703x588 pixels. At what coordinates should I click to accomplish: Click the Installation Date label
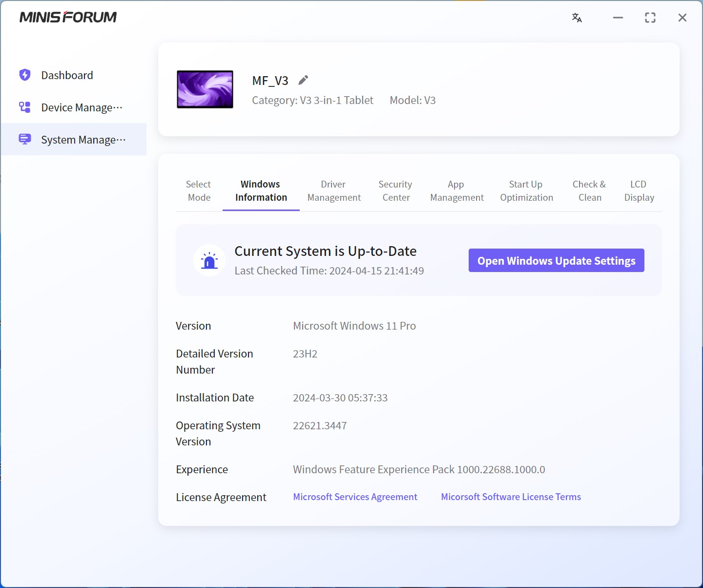(215, 398)
